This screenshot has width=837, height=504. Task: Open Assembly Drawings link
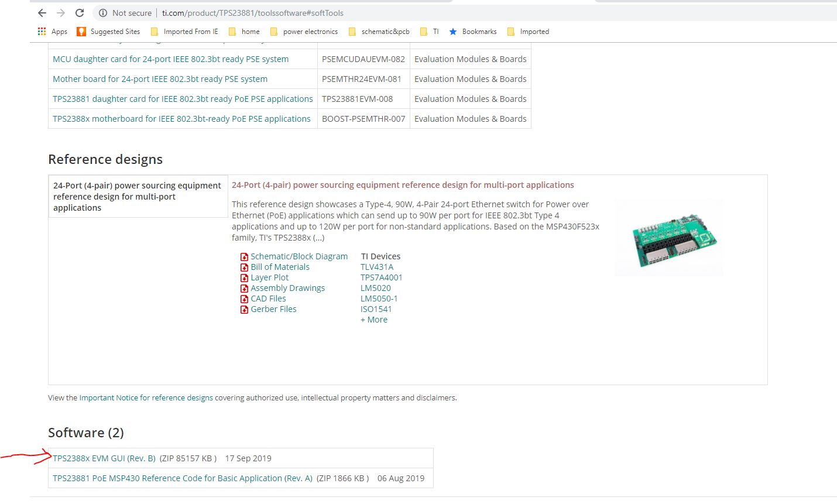(287, 288)
